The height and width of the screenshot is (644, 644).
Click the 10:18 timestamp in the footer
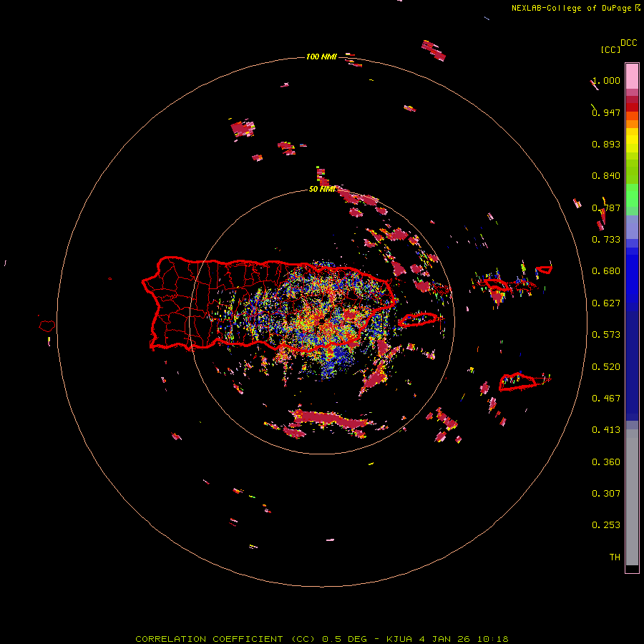click(493, 639)
